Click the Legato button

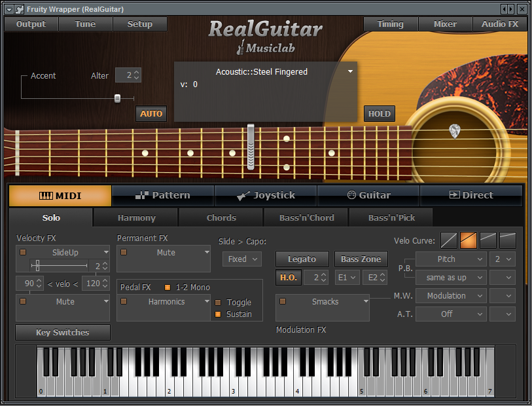point(302,259)
